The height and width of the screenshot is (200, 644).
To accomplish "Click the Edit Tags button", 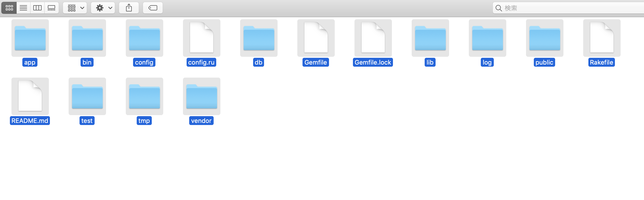I will tap(153, 8).
